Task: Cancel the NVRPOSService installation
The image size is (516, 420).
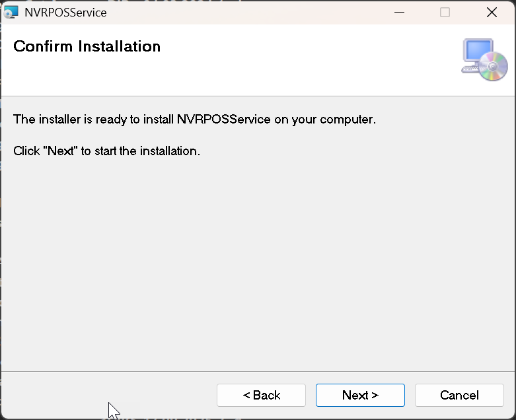Action: (459, 395)
